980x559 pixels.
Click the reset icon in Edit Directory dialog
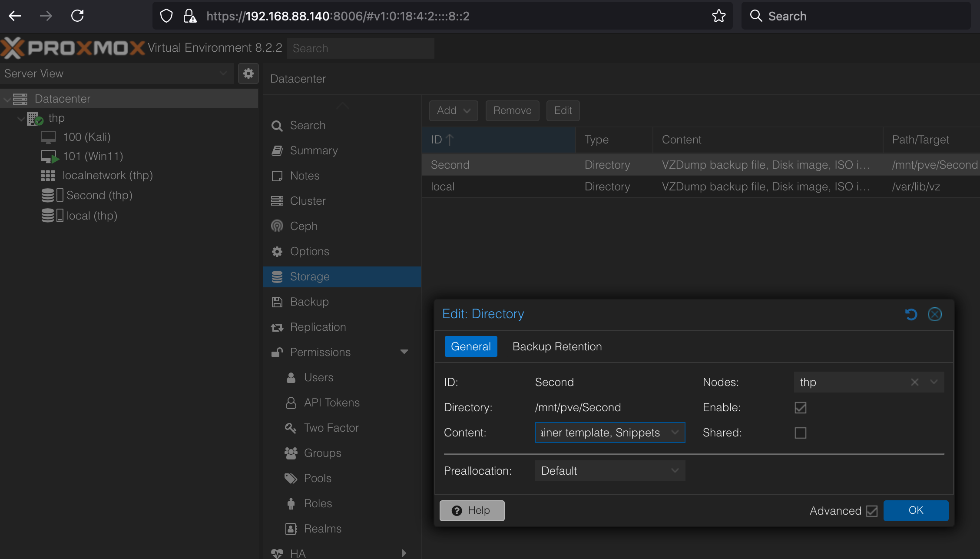(911, 314)
